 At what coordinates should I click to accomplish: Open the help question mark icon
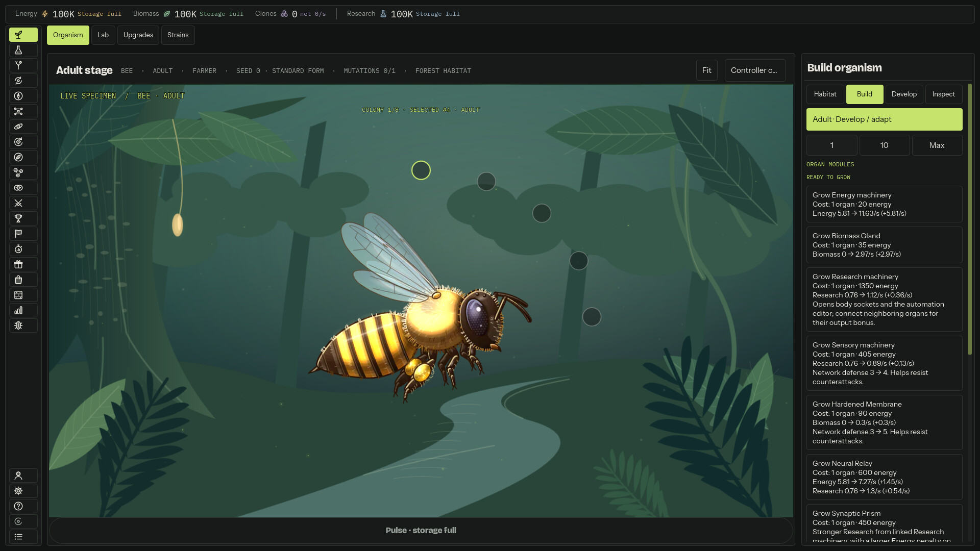(x=23, y=506)
